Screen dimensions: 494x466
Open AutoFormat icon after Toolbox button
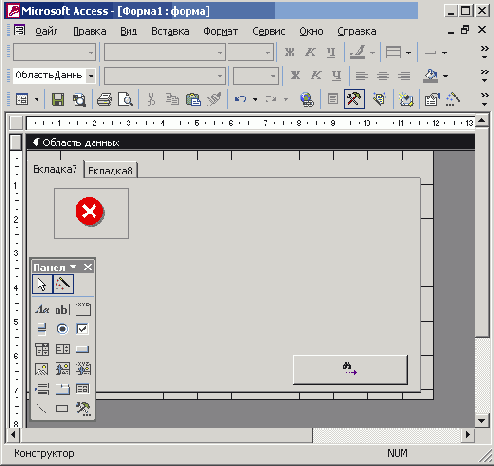pyautogui.click(x=379, y=99)
